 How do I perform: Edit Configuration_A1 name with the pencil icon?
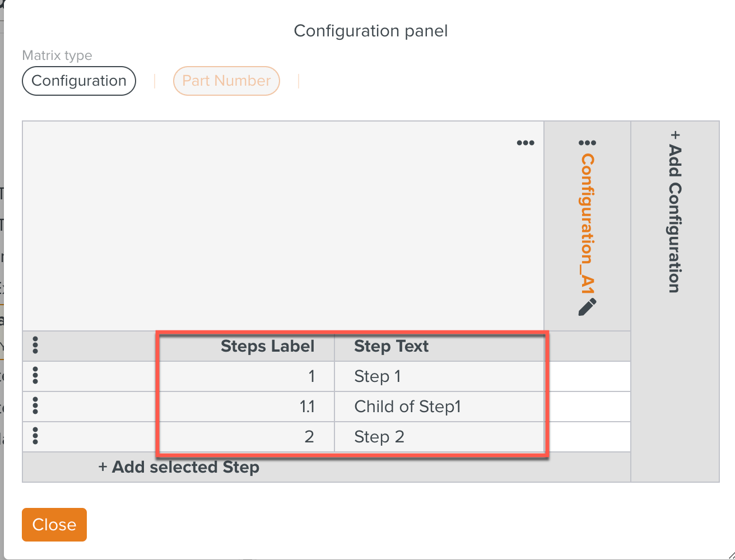click(x=587, y=307)
